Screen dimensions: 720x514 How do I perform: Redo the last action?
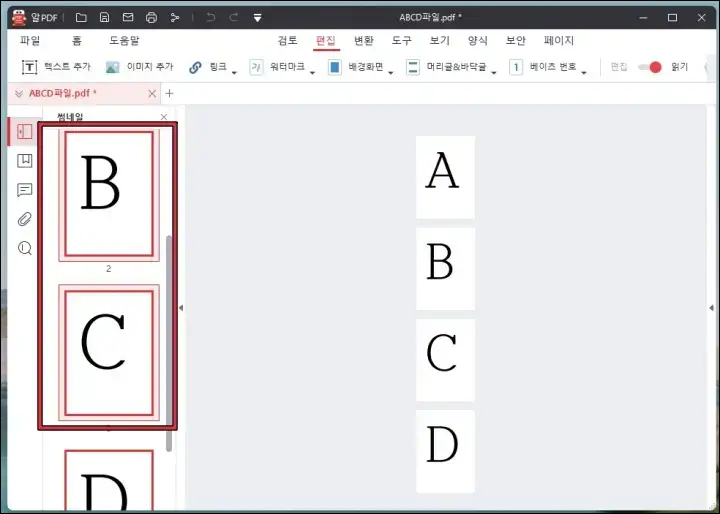tap(234, 17)
